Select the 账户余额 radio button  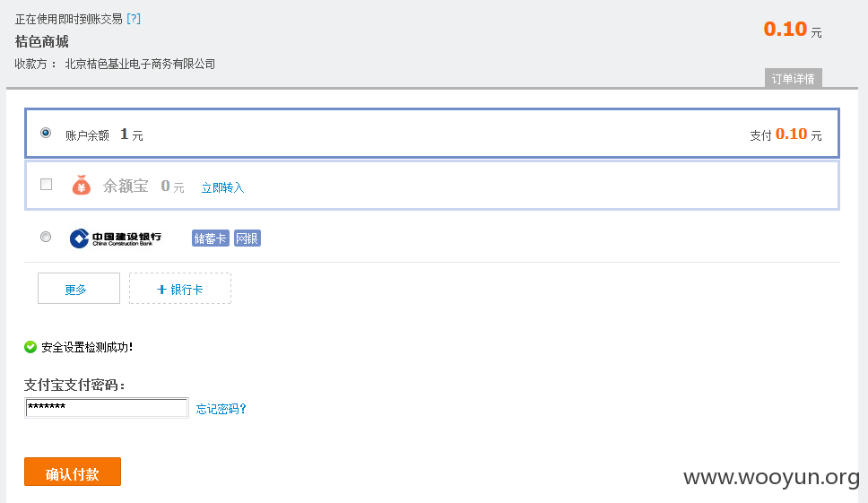[46, 133]
